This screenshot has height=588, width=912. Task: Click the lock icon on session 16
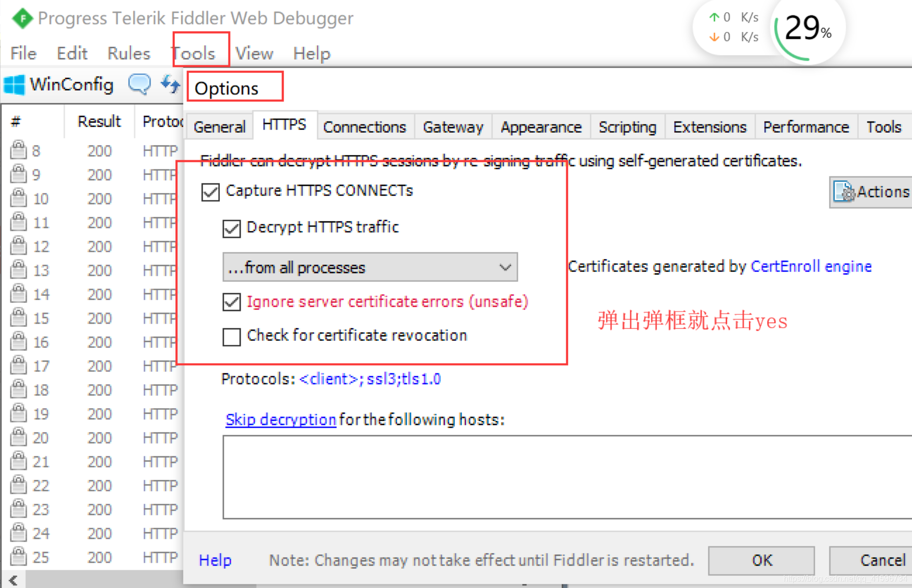click(19, 341)
